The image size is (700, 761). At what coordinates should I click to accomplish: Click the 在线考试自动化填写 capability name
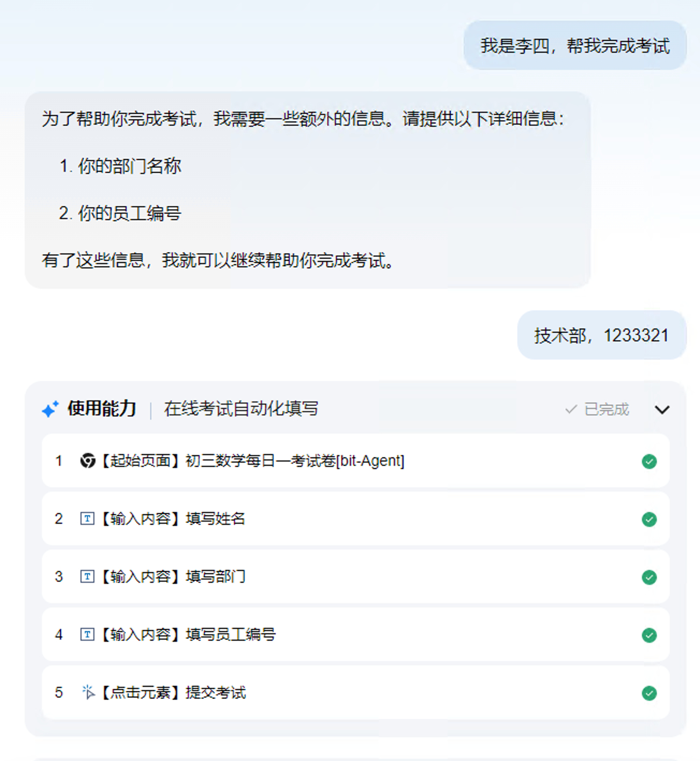click(241, 409)
